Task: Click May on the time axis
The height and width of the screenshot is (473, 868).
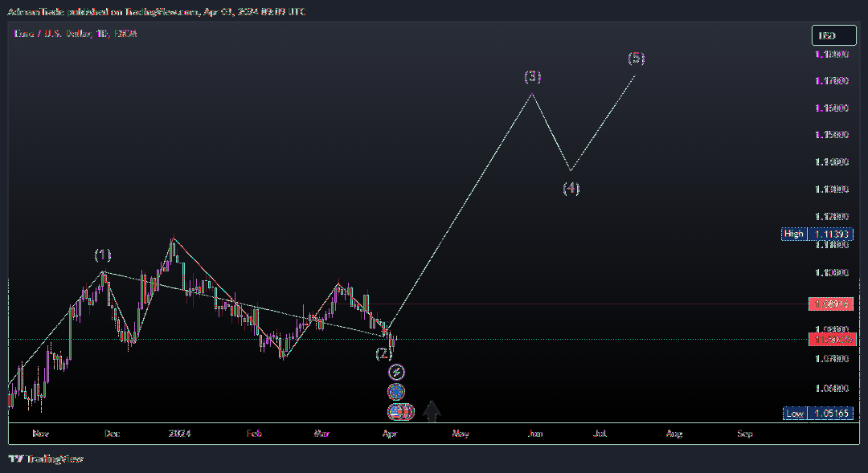Action: 461,434
